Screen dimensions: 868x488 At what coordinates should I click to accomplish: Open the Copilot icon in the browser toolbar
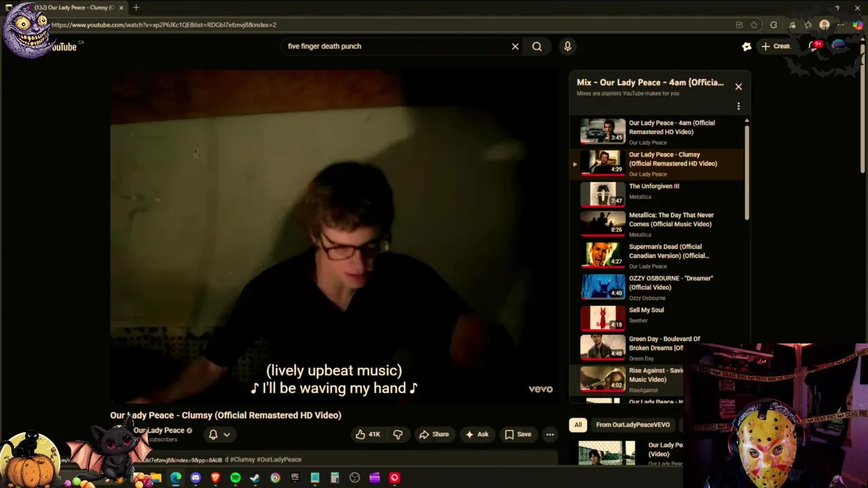coord(858,25)
